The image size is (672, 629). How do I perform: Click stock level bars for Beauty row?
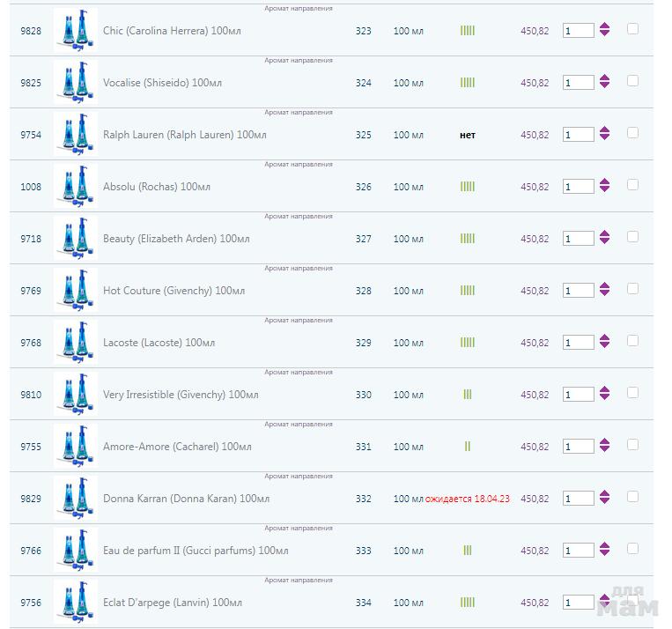tap(467, 239)
